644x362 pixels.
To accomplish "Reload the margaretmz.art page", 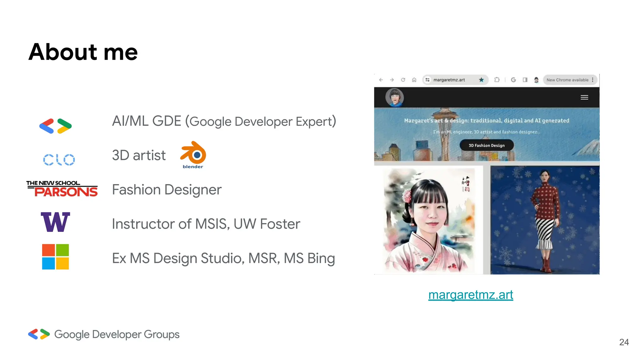I will [x=403, y=80].
